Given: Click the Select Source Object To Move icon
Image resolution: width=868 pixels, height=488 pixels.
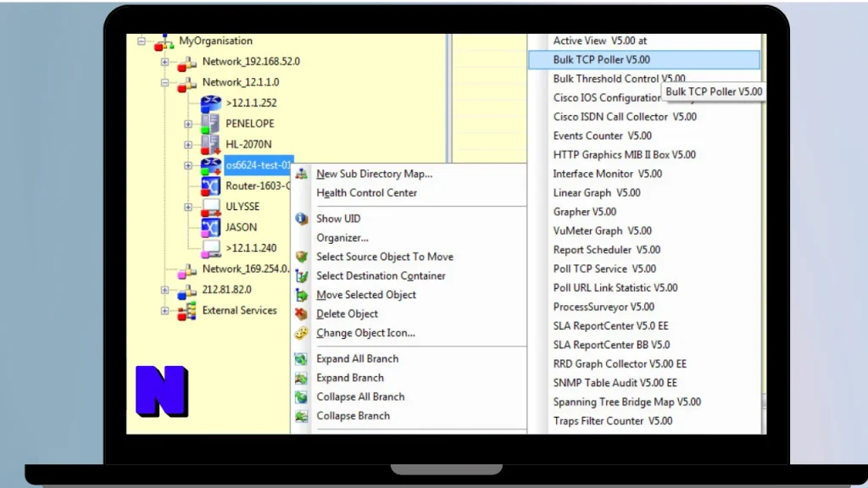Looking at the screenshot, I should 301,257.
